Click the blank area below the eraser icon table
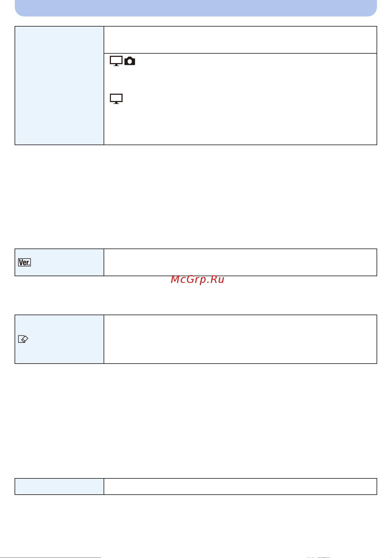 click(x=196, y=421)
